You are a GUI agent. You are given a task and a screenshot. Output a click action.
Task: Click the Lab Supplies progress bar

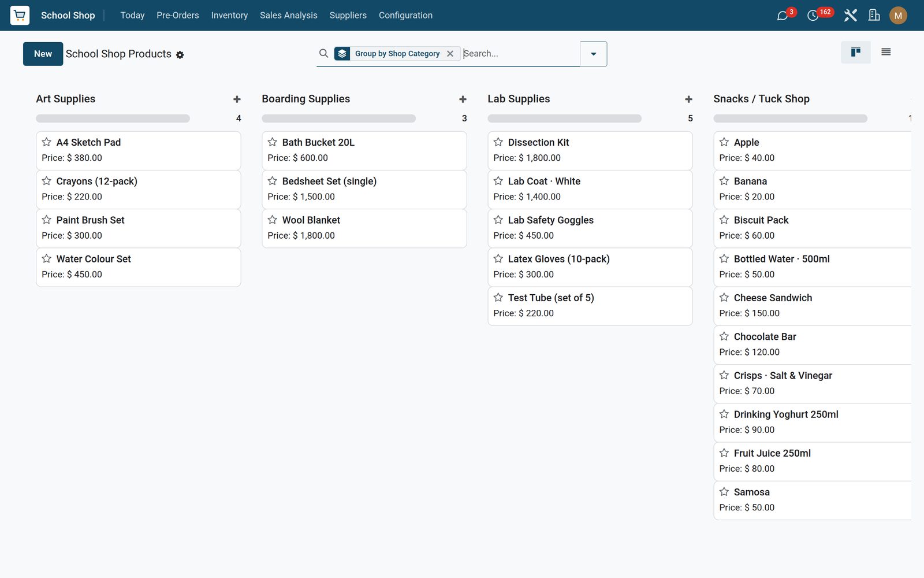click(x=564, y=118)
